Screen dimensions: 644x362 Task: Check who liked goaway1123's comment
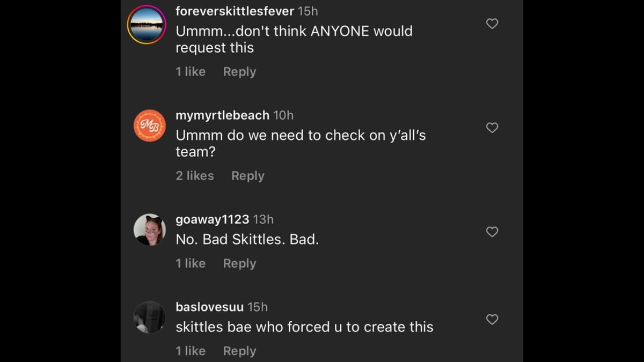tap(190, 263)
